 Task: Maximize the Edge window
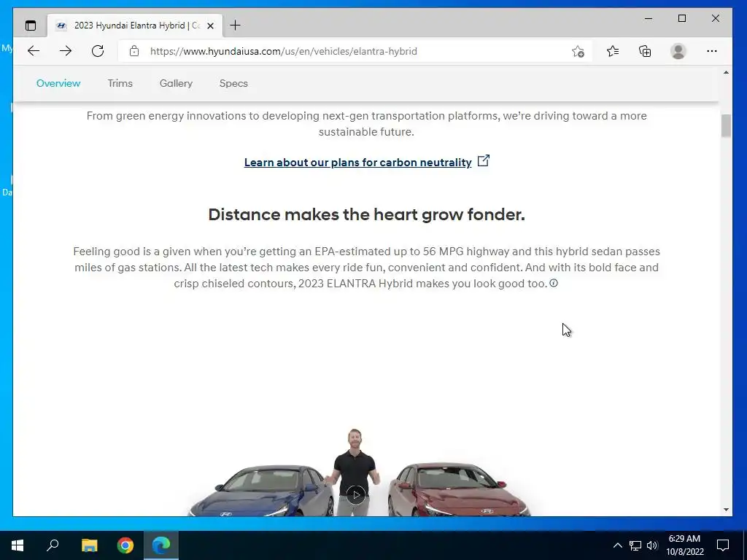(x=682, y=18)
